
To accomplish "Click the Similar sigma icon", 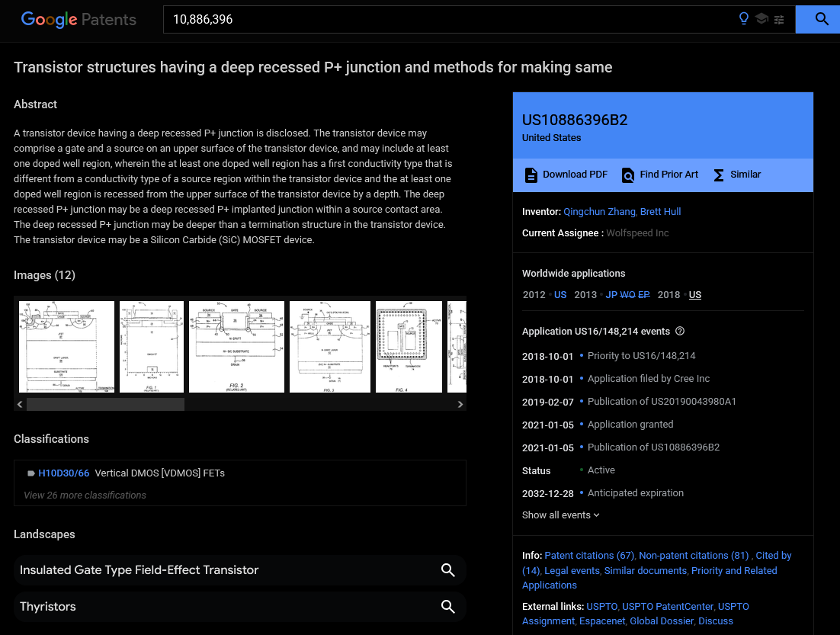I will pos(719,175).
